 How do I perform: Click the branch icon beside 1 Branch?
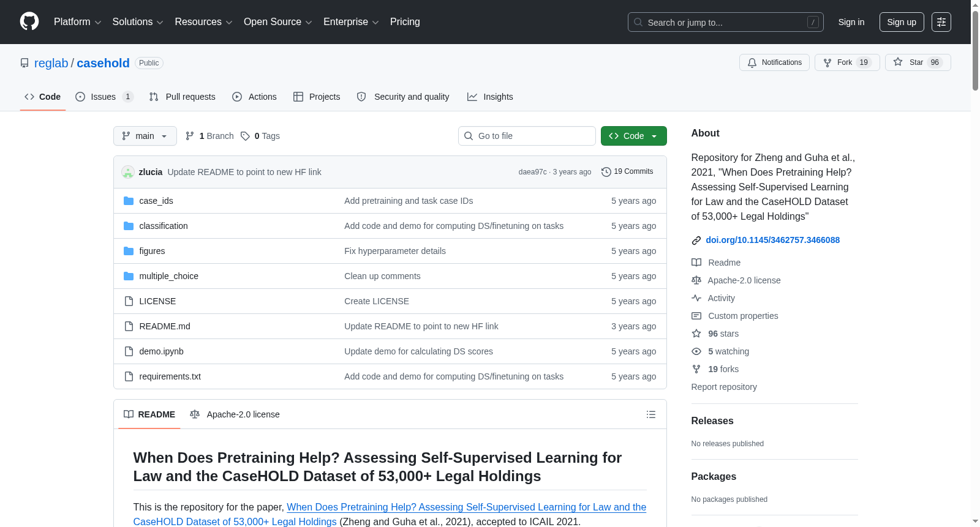click(x=190, y=136)
